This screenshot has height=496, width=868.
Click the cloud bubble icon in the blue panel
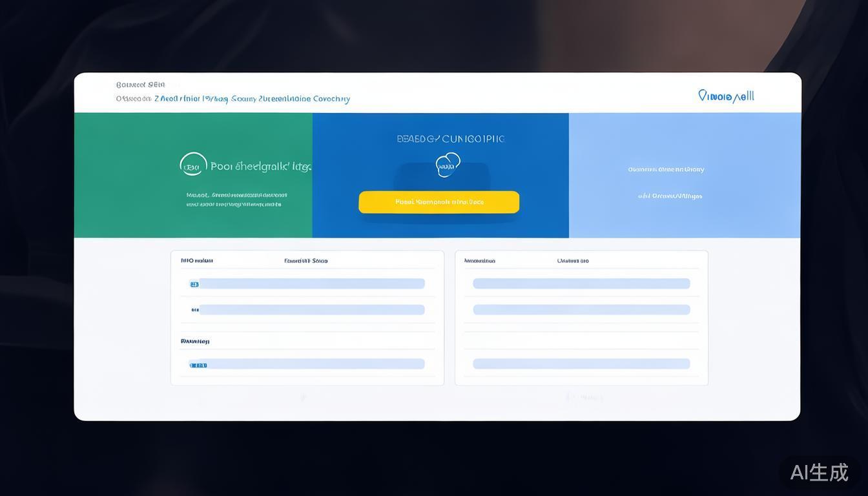tap(448, 165)
